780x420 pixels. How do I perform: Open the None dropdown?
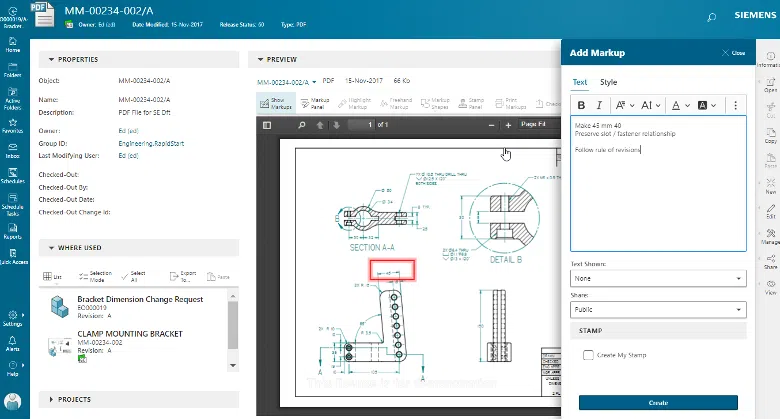click(658, 279)
